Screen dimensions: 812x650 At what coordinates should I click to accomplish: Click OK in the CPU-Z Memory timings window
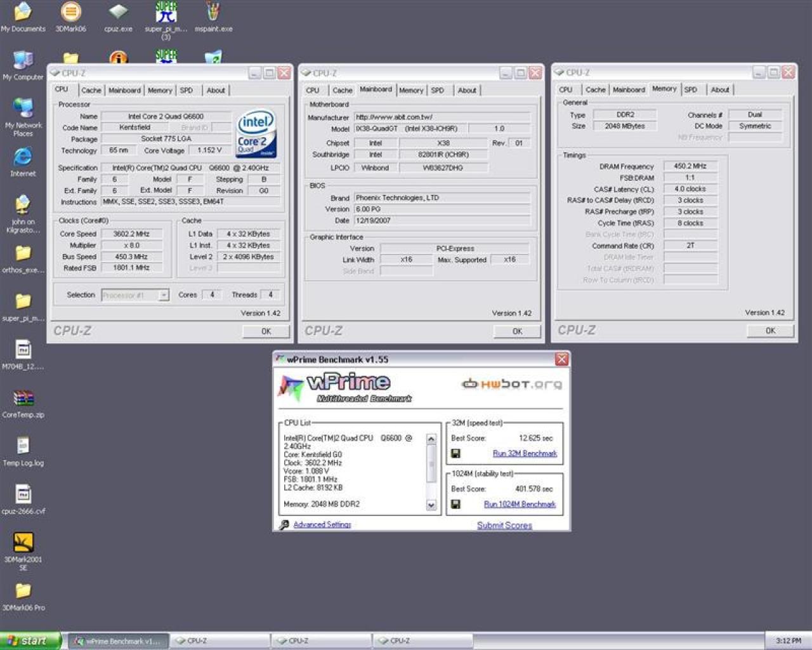pyautogui.click(x=770, y=331)
